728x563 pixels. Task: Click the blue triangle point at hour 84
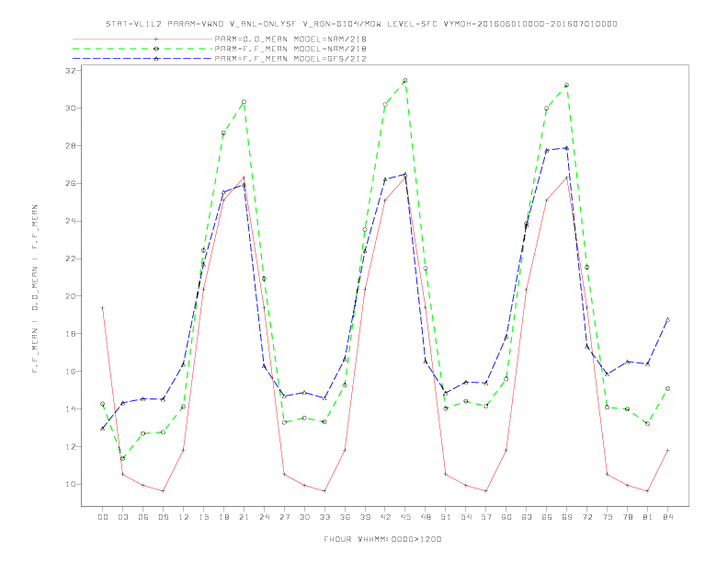pos(667,319)
